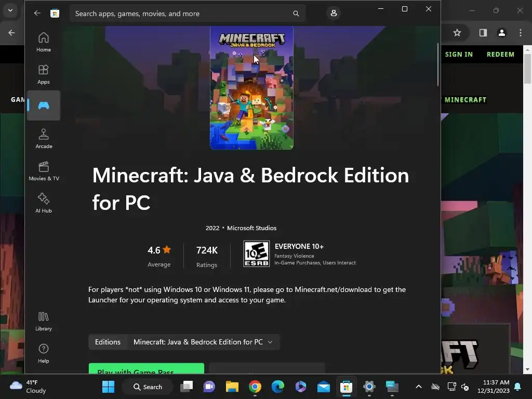Open the Apps section

pos(44,74)
